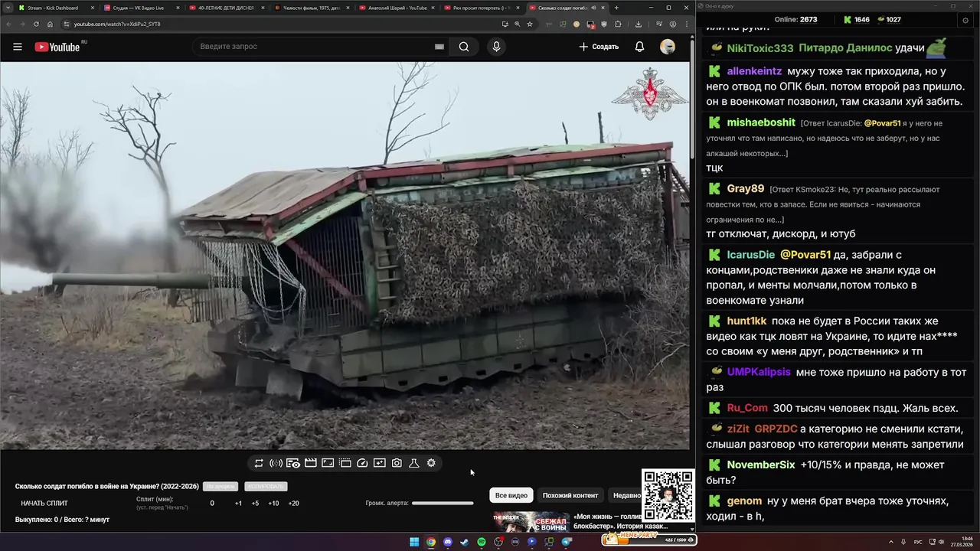Open a new browser tab with plus
This screenshot has height=551, width=980.
[x=616, y=8]
